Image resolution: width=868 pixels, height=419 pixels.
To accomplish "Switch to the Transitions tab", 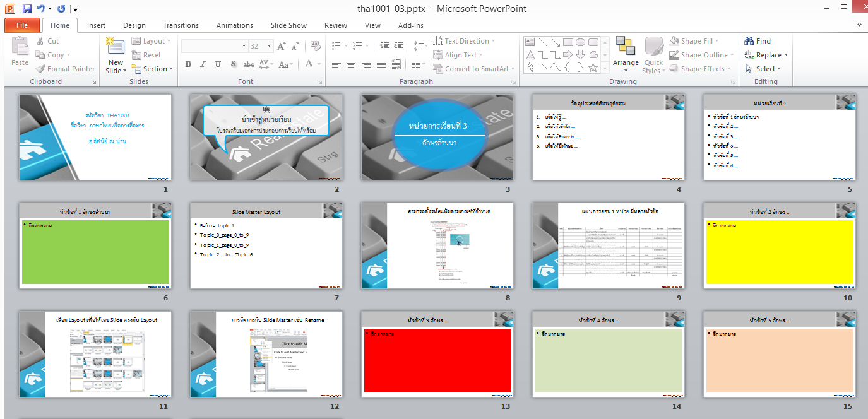I will pos(181,25).
